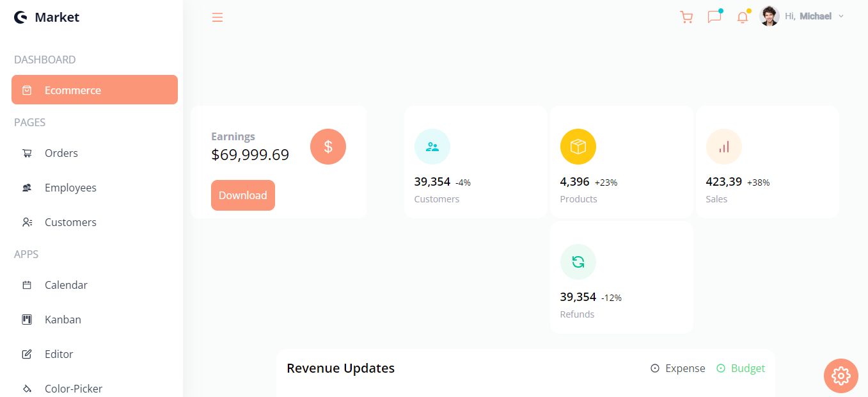The width and height of the screenshot is (868, 397).
Task: Click the Download button
Action: point(243,195)
